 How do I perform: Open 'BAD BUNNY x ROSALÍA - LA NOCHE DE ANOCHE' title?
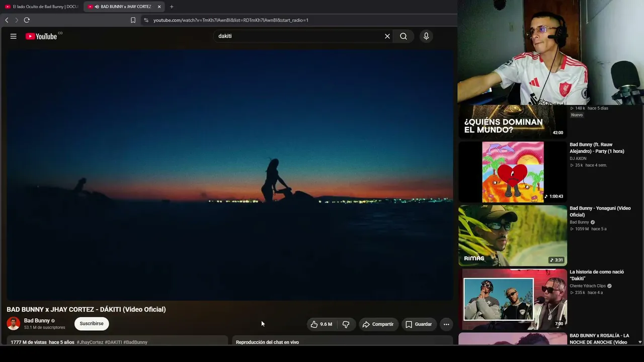tap(599, 339)
